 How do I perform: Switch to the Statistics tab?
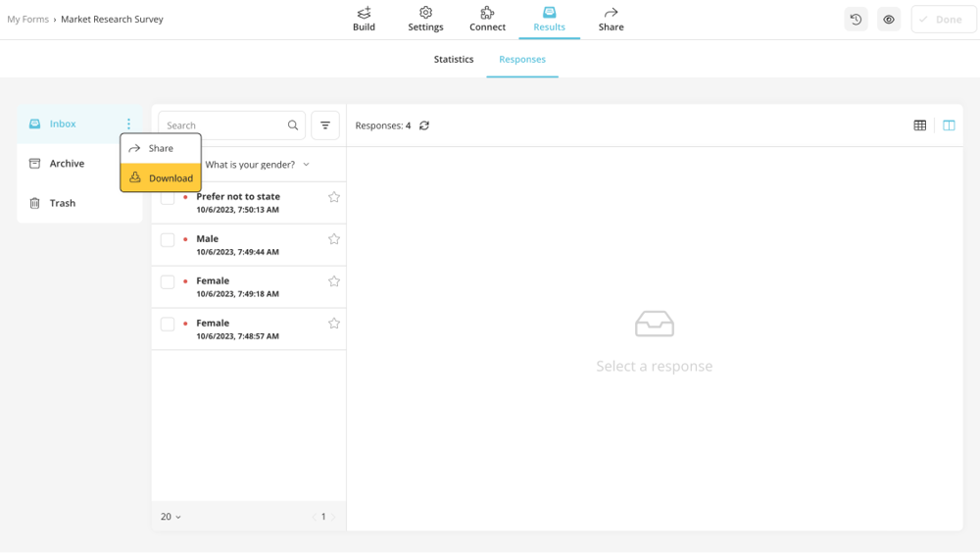coord(454,60)
